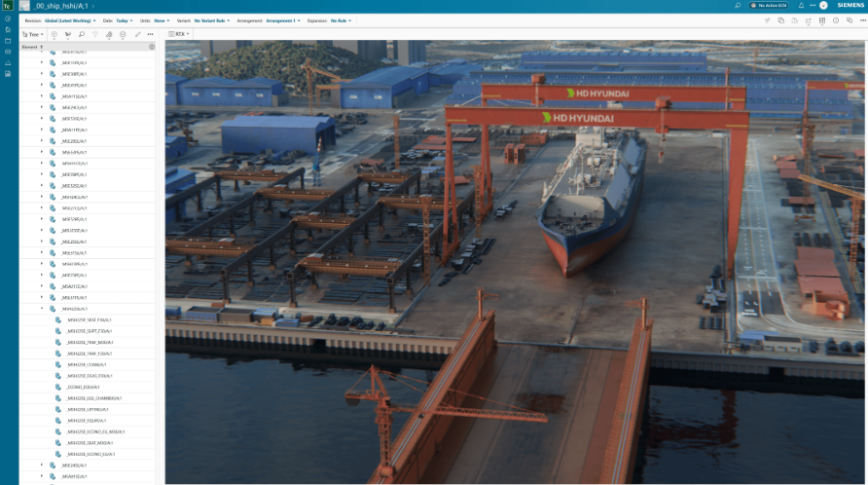Click the magnifier search icon in tree toolbar
868x485 pixels.
82,34
